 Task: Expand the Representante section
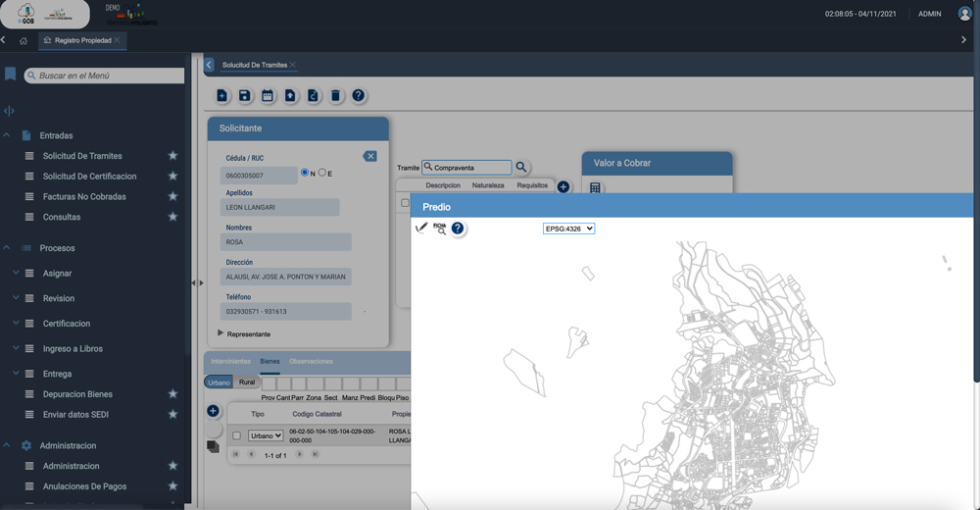[221, 333]
